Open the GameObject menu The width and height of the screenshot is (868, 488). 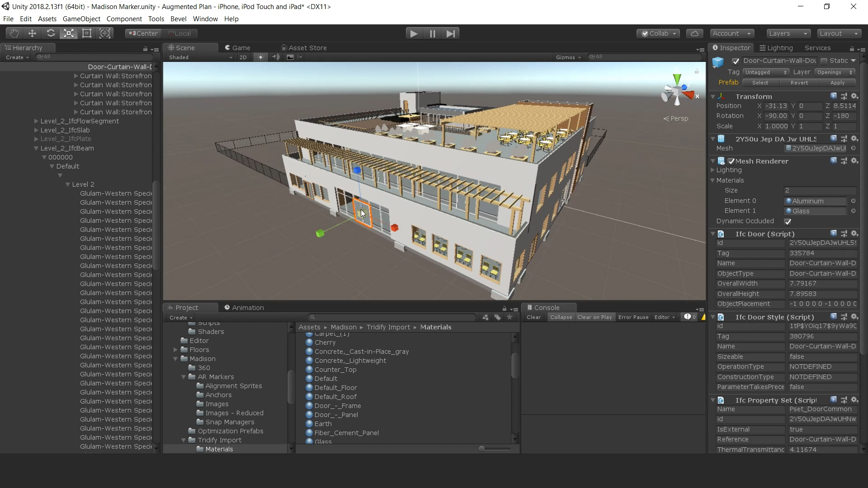click(x=81, y=19)
